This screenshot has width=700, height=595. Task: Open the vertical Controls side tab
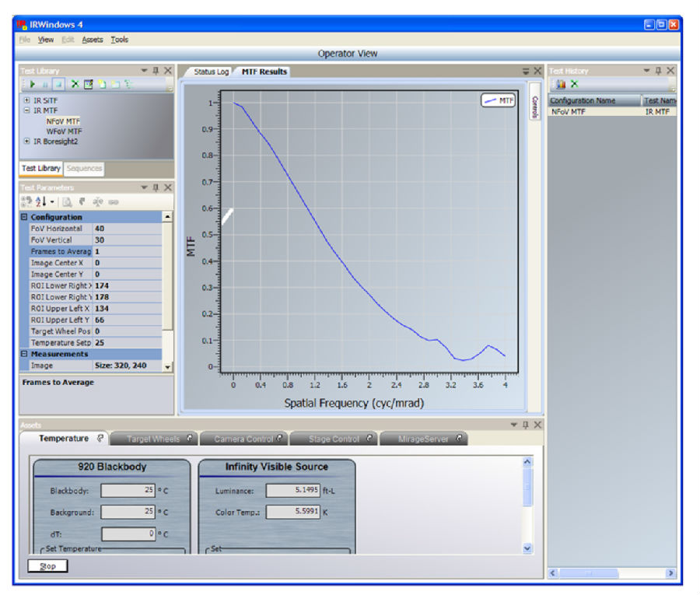535,101
